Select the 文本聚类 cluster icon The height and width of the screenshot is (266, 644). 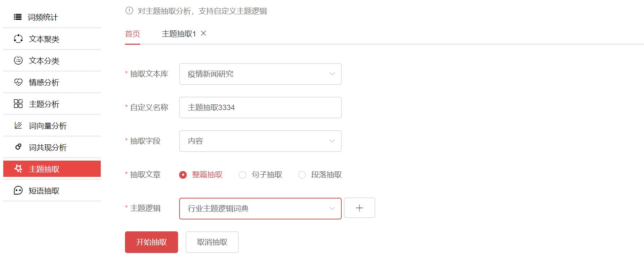(x=18, y=39)
